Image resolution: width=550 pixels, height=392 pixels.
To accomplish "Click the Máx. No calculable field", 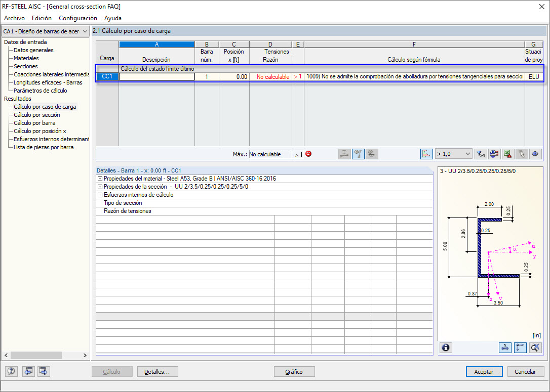I will click(270, 154).
